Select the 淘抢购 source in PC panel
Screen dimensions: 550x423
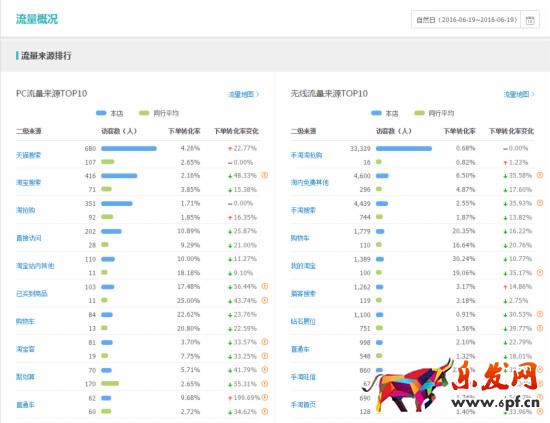click(26, 210)
